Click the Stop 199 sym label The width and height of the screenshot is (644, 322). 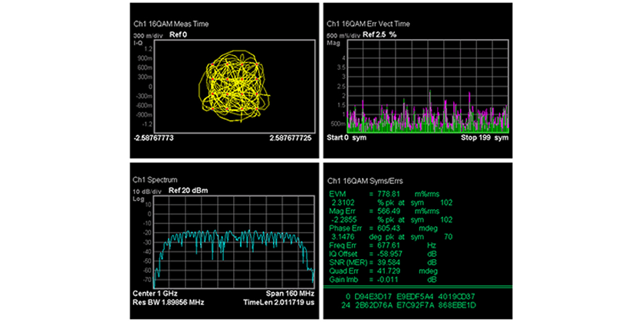pos(485,139)
